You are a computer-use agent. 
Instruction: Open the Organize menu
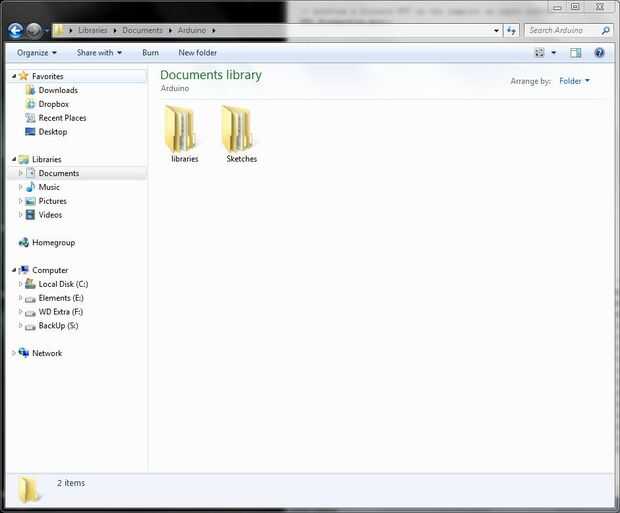[x=37, y=53]
